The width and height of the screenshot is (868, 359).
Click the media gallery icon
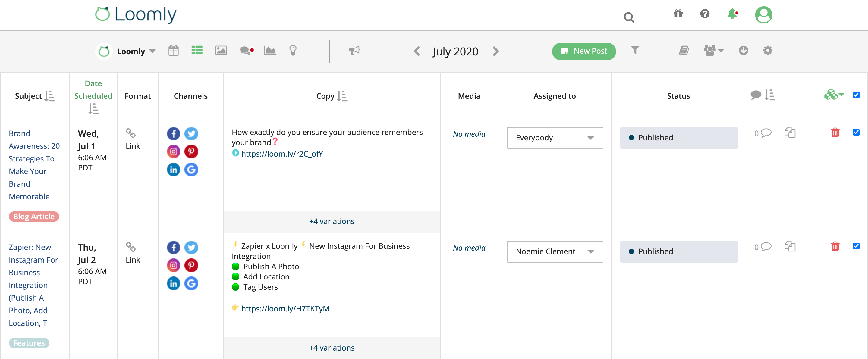click(x=221, y=51)
